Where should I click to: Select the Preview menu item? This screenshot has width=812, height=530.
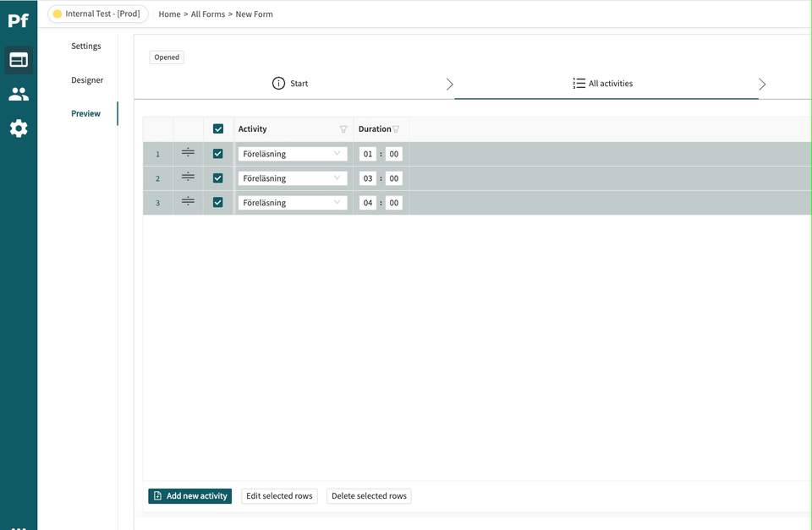tap(86, 113)
